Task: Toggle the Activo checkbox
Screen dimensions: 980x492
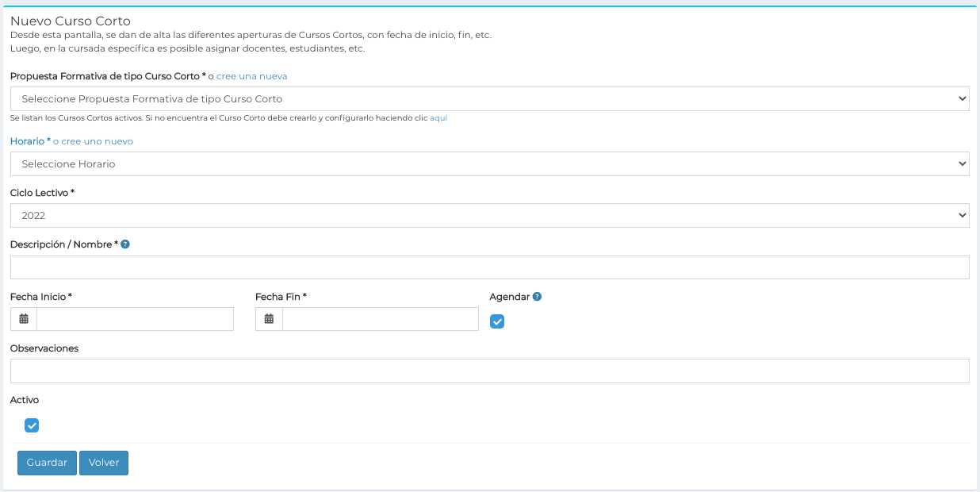Action: click(x=32, y=425)
